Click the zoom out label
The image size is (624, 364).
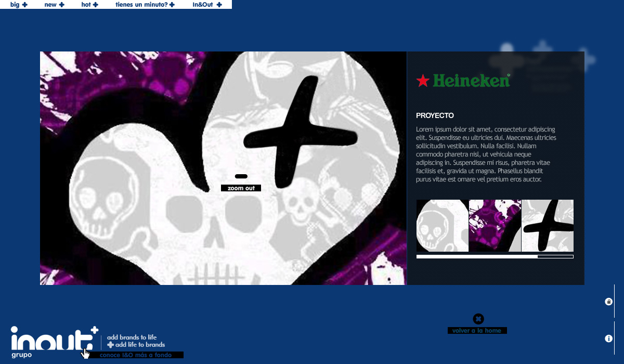[x=241, y=188]
